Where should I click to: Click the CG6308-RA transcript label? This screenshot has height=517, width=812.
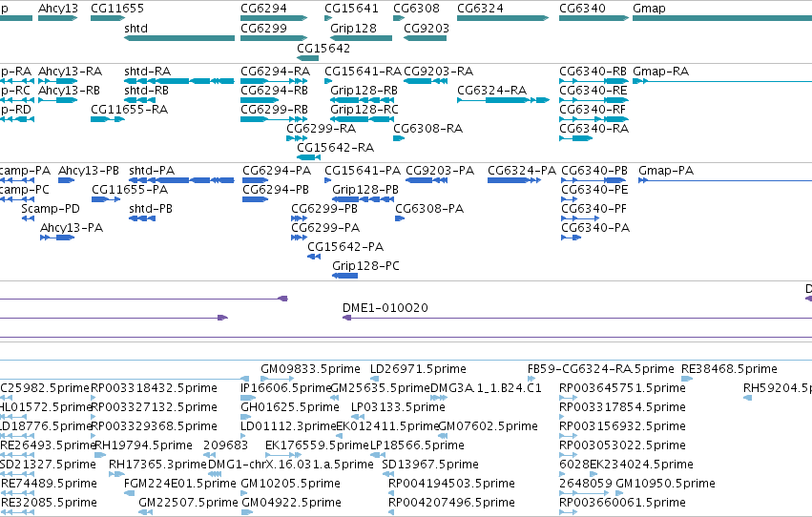[x=427, y=129]
